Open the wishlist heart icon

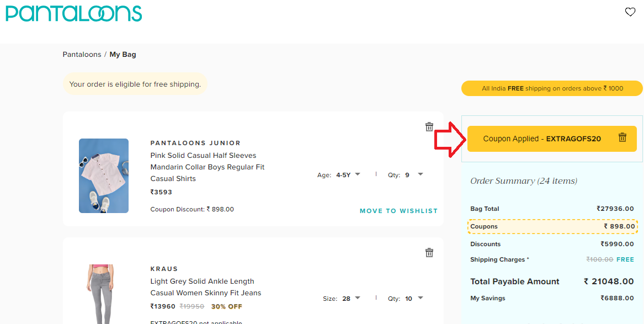tap(630, 12)
